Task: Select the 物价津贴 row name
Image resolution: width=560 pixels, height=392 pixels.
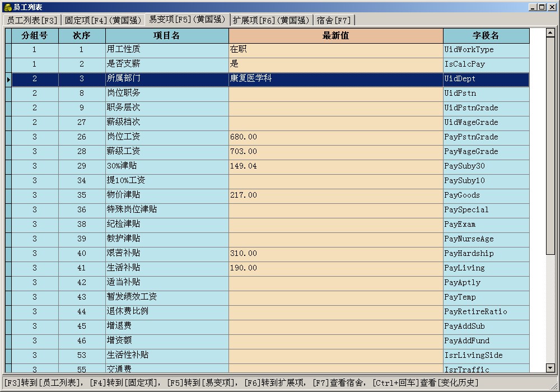Action: (166, 195)
